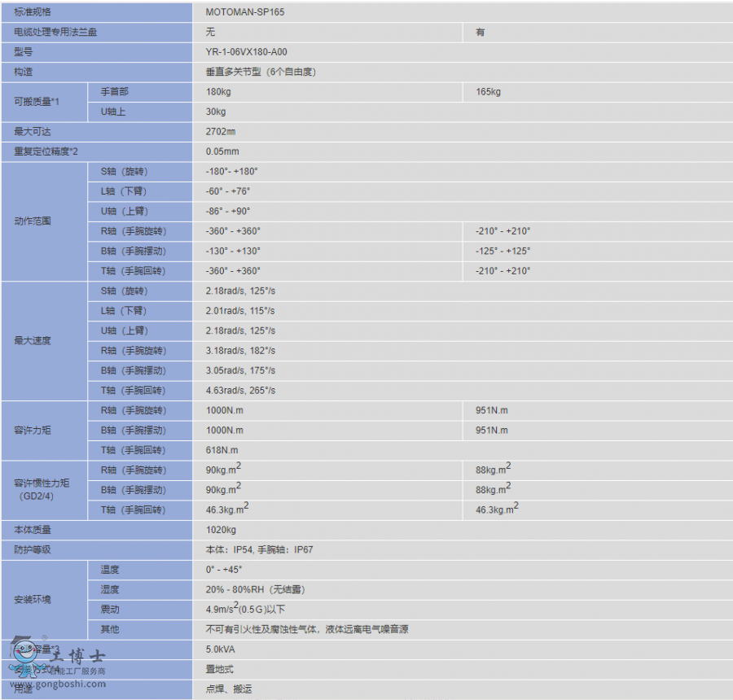Select the "有" flange column header
The image size is (733, 700).
tap(480, 33)
